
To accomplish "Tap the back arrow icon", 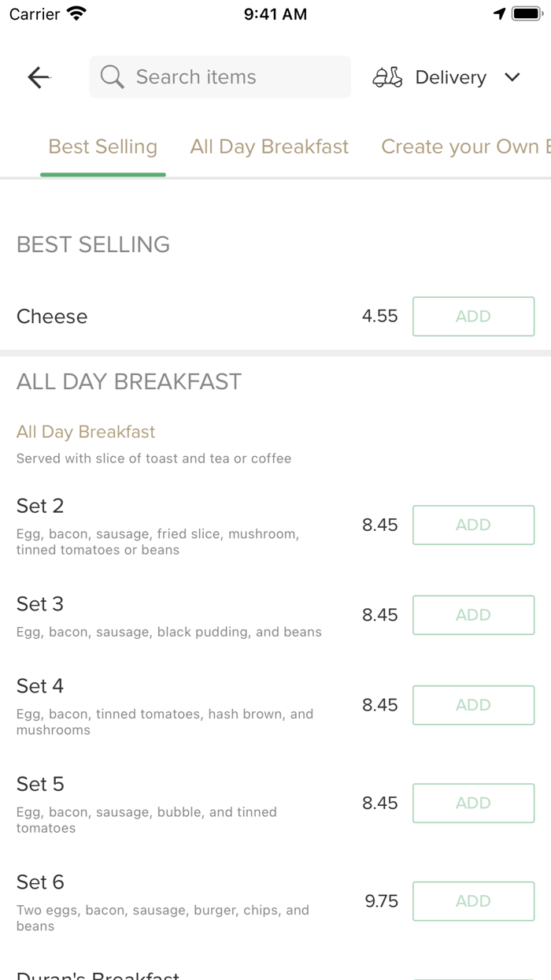I will (x=39, y=77).
